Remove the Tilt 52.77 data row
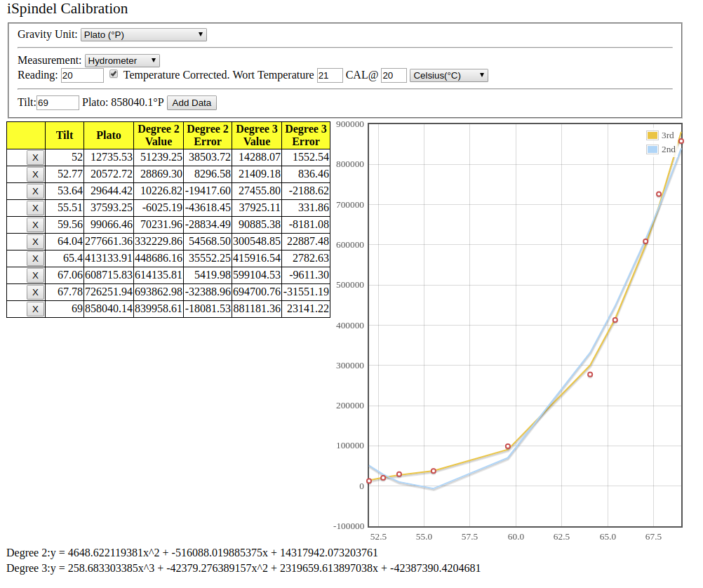Image resolution: width=703 pixels, height=588 pixels. [x=35, y=175]
